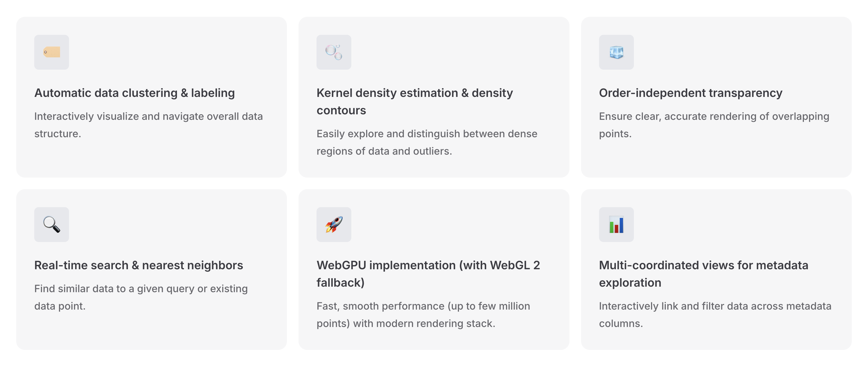Click the Real-time search & nearest neighbors title
The width and height of the screenshot is (868, 365).
(138, 265)
